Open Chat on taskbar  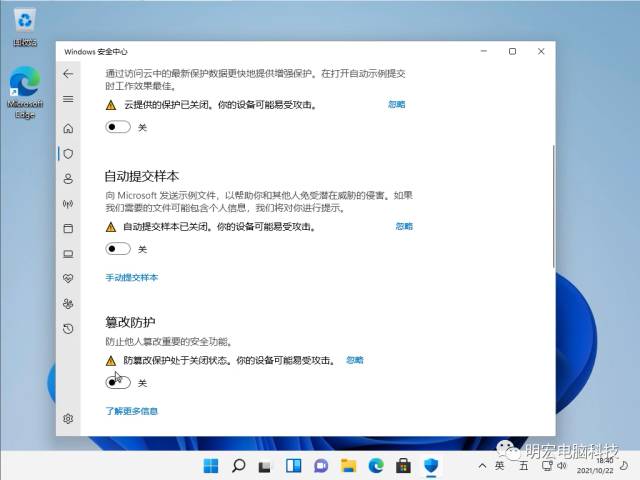[321, 466]
